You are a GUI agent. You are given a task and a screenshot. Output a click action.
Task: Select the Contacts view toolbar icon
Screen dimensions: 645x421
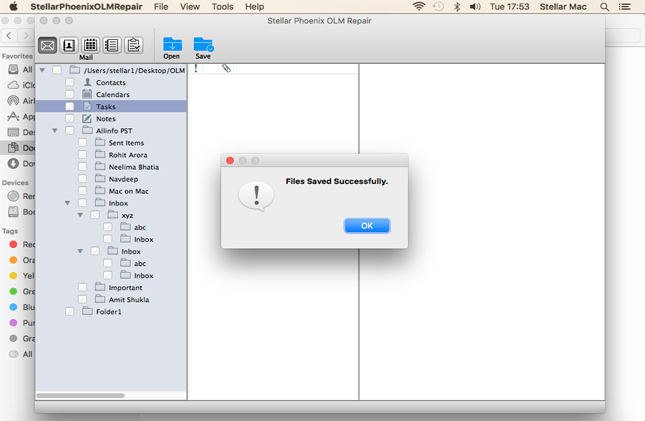69,45
